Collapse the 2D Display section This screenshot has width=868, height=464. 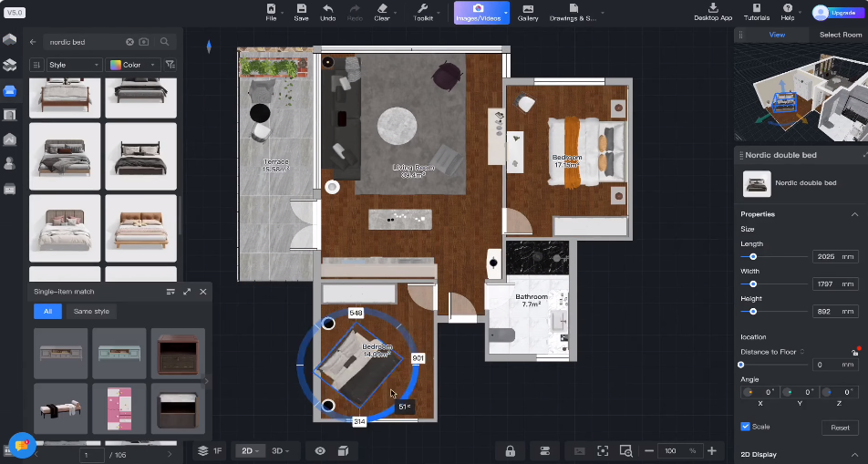click(854, 455)
